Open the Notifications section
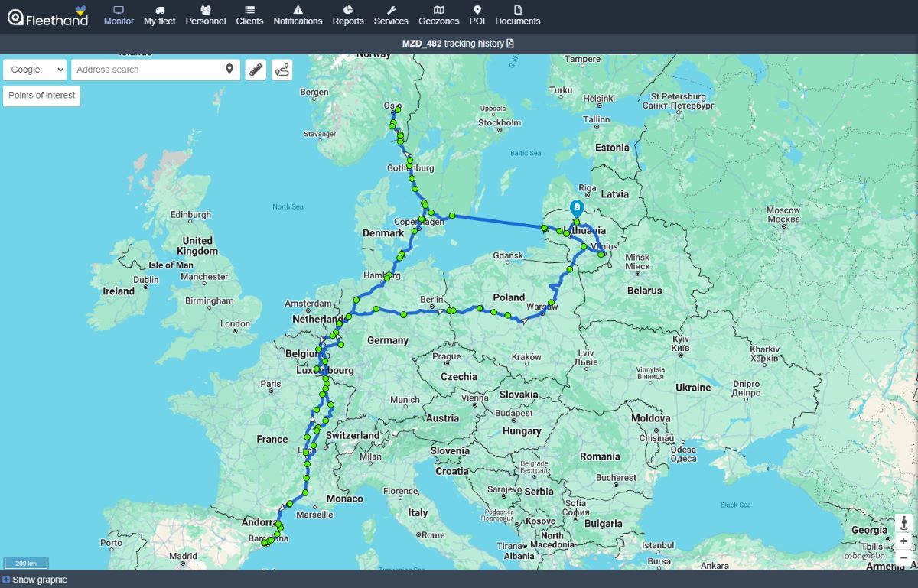918x588 pixels. click(x=298, y=15)
